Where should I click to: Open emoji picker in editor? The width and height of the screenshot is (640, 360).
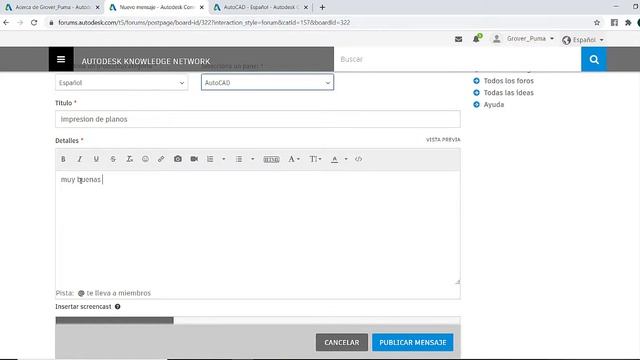pyautogui.click(x=145, y=159)
